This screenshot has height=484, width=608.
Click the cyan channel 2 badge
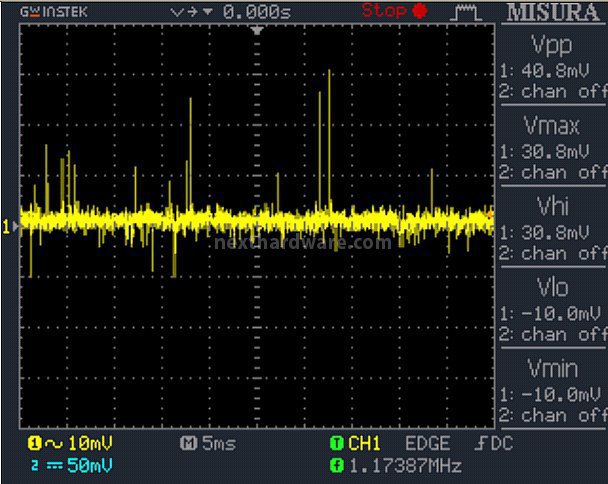[35, 465]
